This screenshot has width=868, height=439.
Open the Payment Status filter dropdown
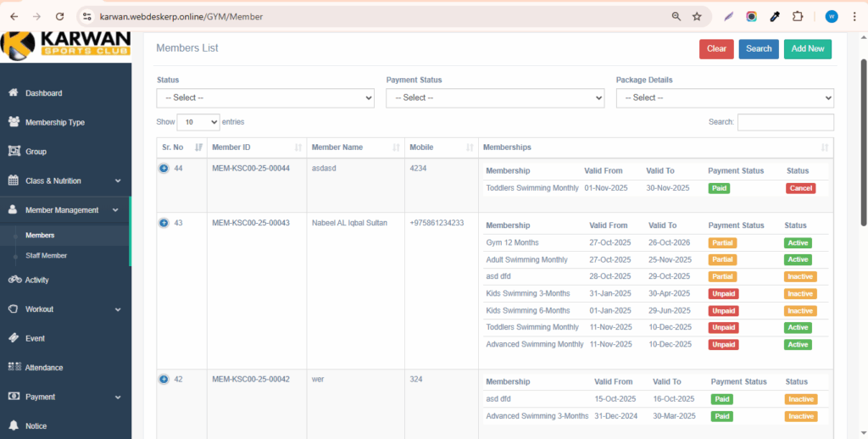pyautogui.click(x=495, y=97)
